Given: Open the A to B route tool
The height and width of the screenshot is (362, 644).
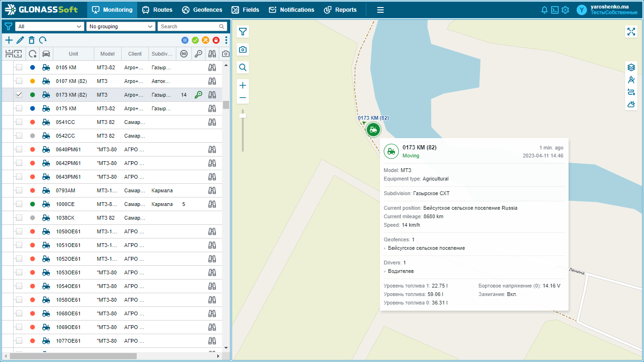Looking at the screenshot, I should pyautogui.click(x=631, y=92).
